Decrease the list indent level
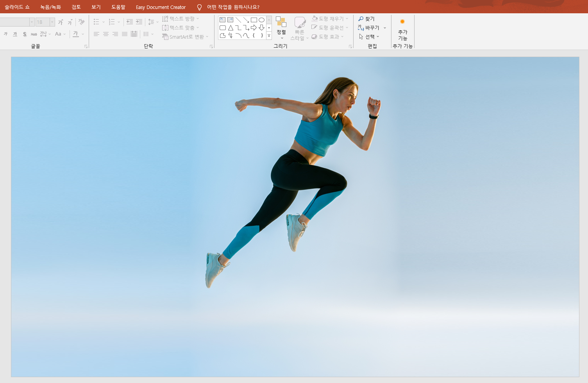 pos(130,22)
